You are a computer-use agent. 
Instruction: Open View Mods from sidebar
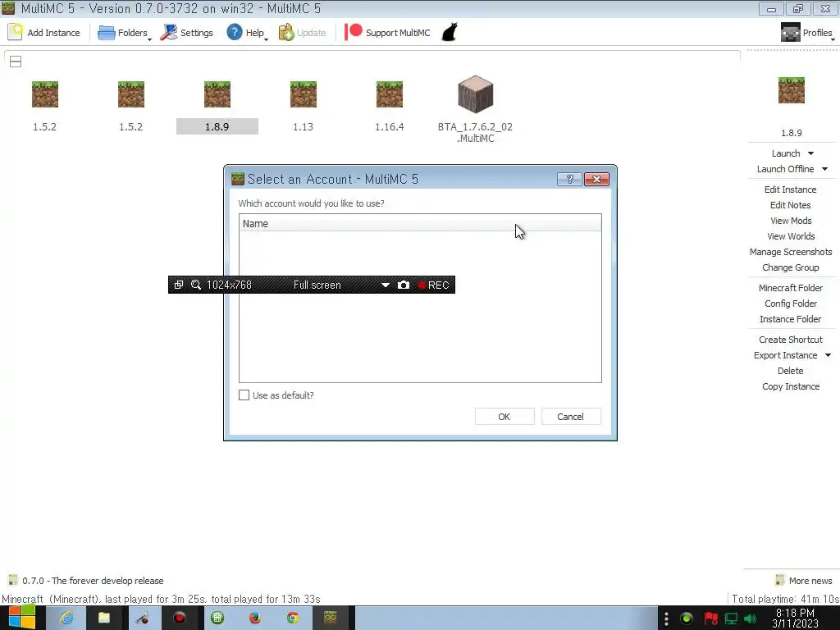pos(791,221)
